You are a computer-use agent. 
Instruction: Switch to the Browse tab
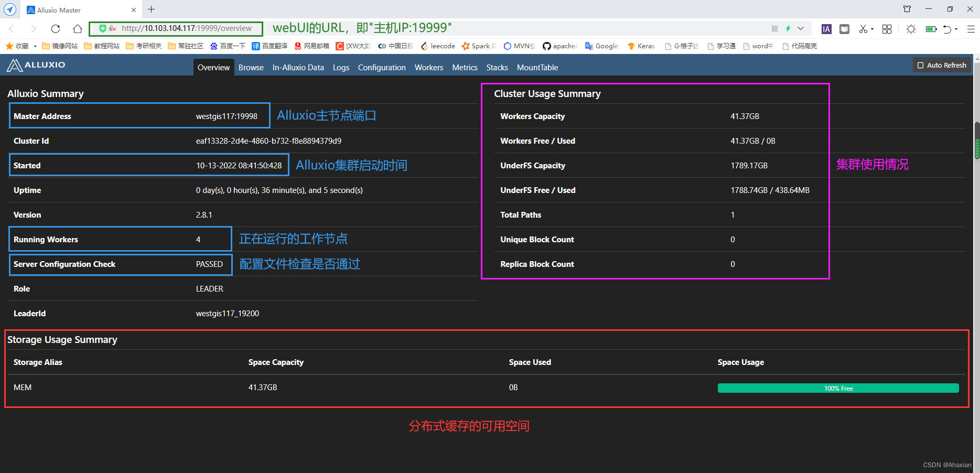[x=251, y=68]
